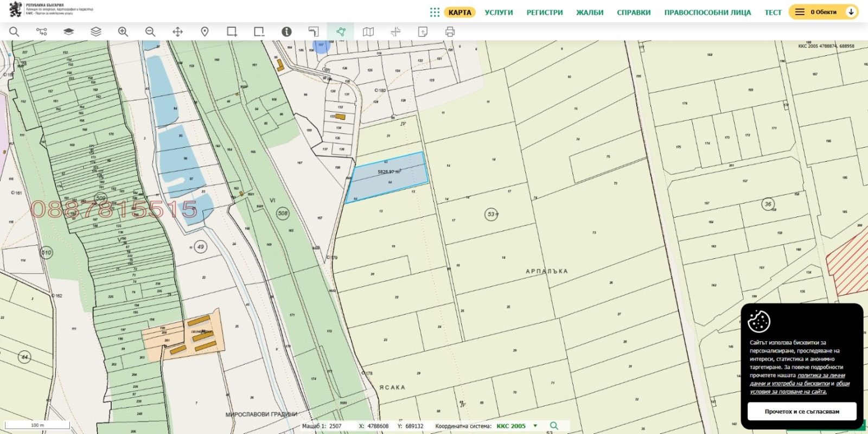The width and height of the screenshot is (868, 434).
Task: Select the zoom out magnifier tool
Action: tap(150, 32)
